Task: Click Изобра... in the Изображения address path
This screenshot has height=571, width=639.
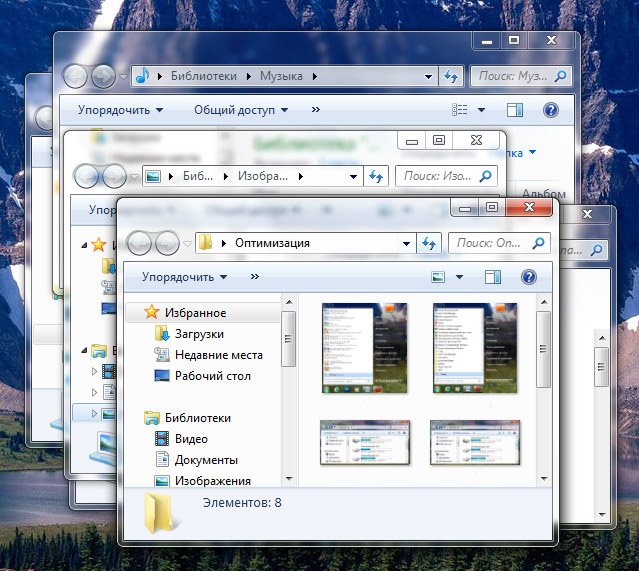Action: point(263,176)
